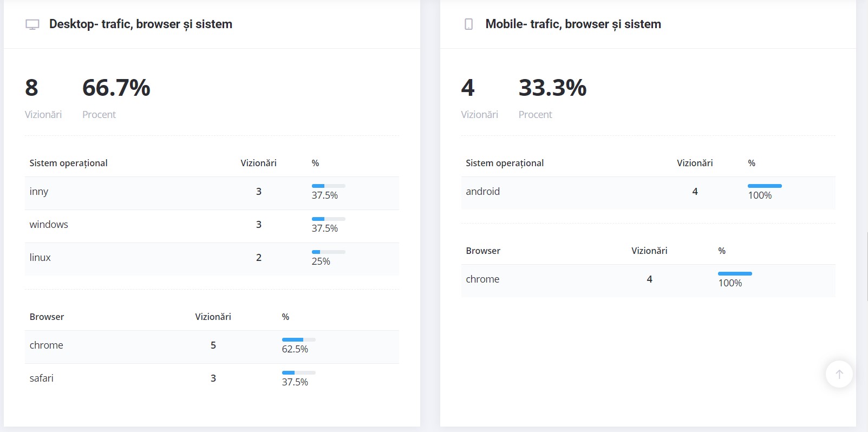Screen dimensions: 868x432
Task: Click the Desktop Browser column header
Action: pyautogui.click(x=47, y=317)
